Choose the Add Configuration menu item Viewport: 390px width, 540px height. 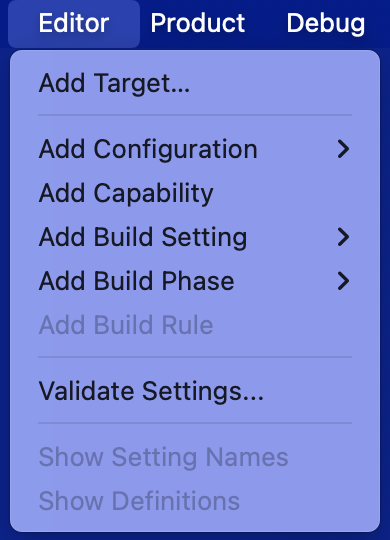pyautogui.click(x=195, y=149)
